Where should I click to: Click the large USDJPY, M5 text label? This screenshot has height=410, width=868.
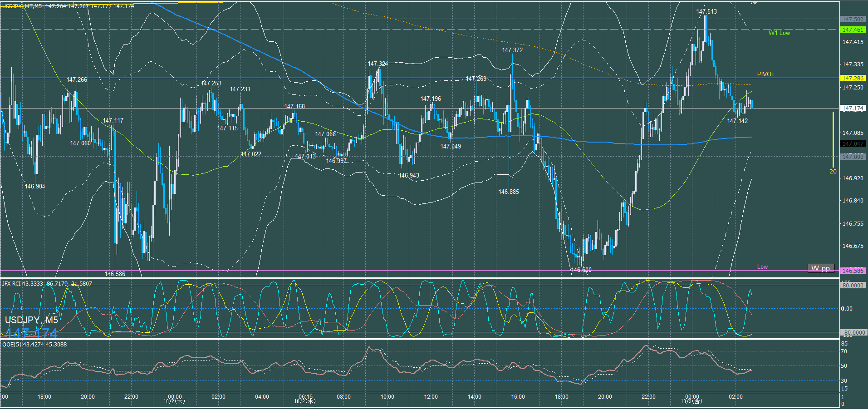[x=31, y=320]
